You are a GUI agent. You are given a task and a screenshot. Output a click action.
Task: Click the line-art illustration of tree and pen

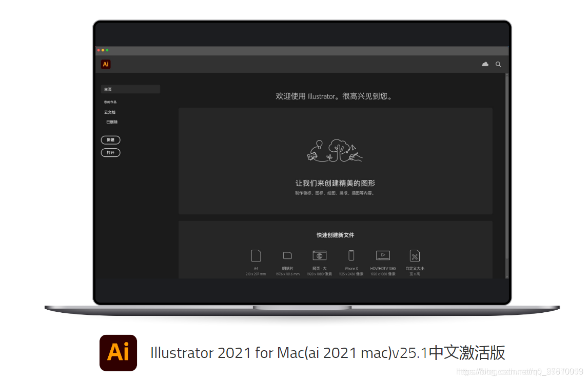pyautogui.click(x=335, y=151)
